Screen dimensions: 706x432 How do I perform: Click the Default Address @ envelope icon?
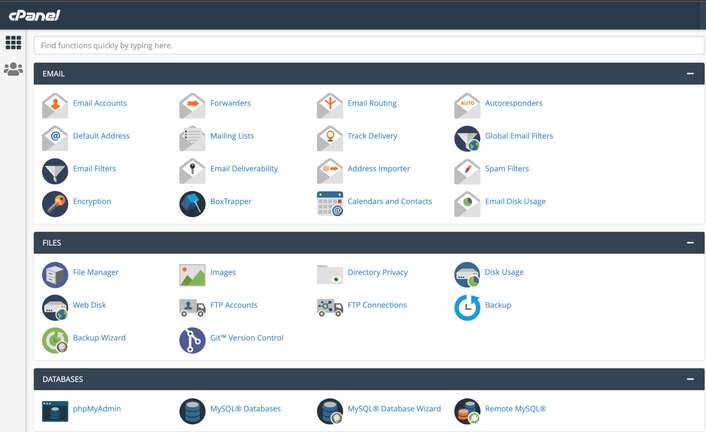(55, 138)
